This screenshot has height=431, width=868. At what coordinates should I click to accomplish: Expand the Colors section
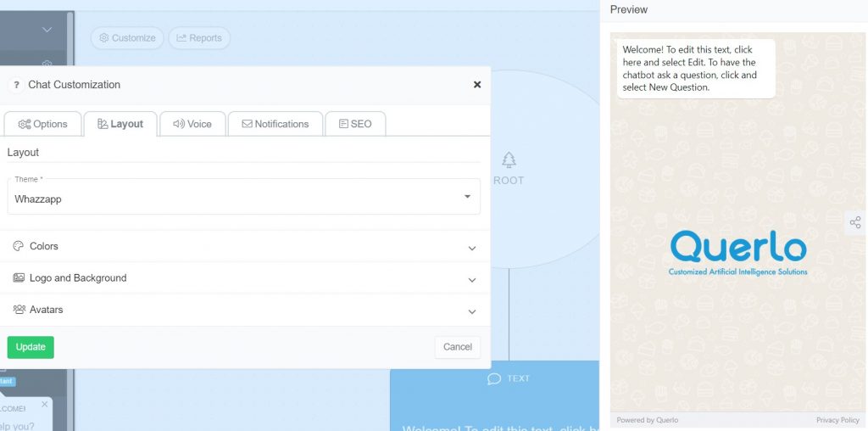245,247
